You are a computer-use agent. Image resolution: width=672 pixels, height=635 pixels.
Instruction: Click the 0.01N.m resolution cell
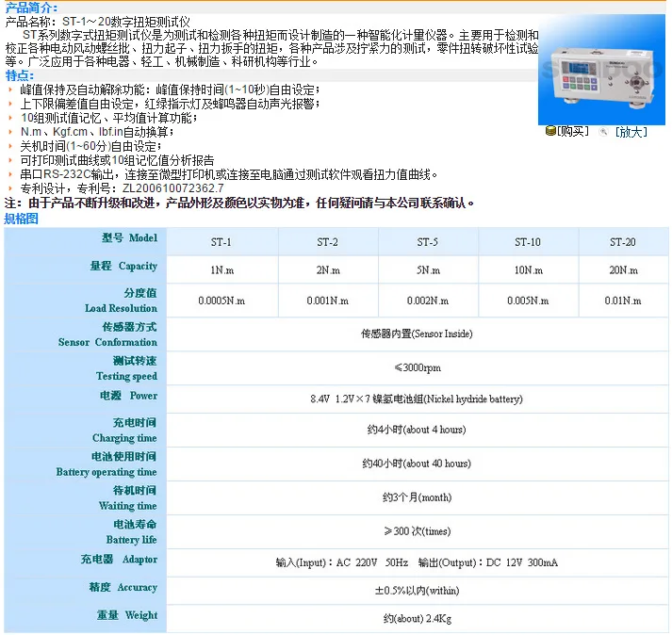coord(623,301)
